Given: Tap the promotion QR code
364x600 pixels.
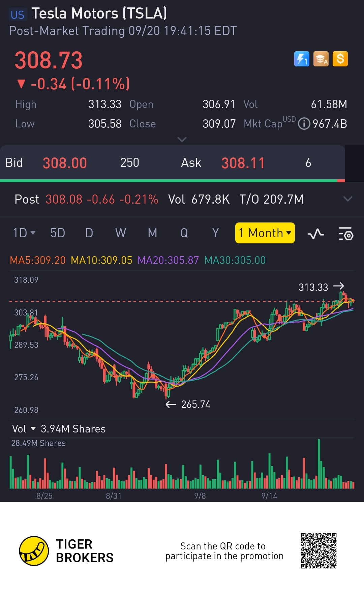Looking at the screenshot, I should (319, 551).
